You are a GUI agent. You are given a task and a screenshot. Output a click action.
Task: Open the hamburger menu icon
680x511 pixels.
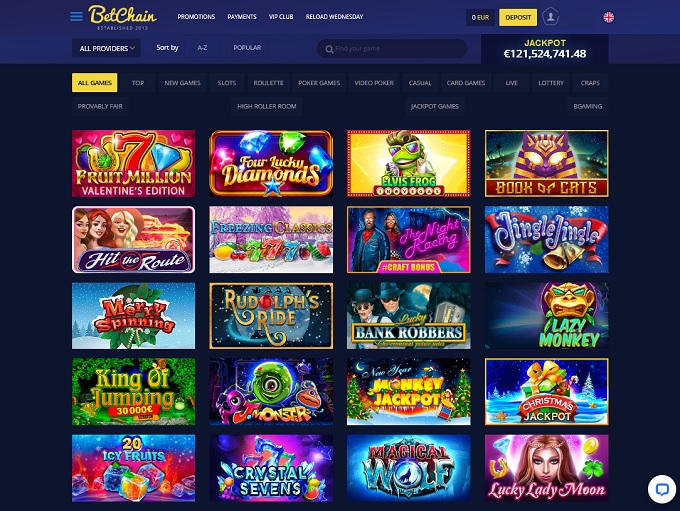(x=76, y=16)
